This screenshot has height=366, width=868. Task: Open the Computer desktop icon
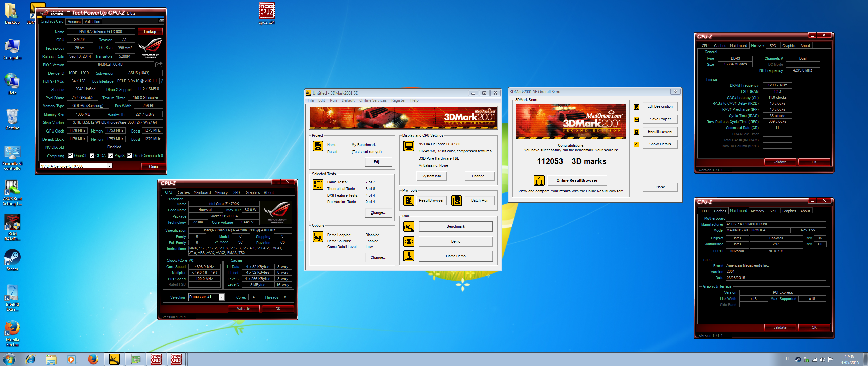(13, 49)
